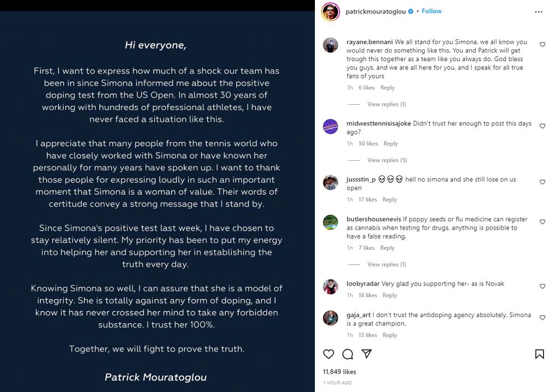Screen dimensions: 552x392
Task: Open patrickmouratoglou profile picture
Action: [x=331, y=12]
